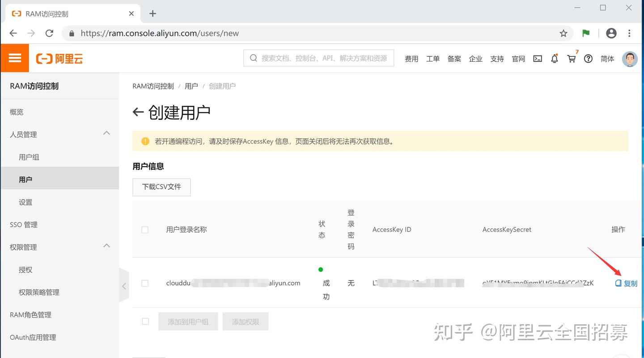Click the 下载CSV文件 button
This screenshot has width=644, height=358.
[x=161, y=187]
